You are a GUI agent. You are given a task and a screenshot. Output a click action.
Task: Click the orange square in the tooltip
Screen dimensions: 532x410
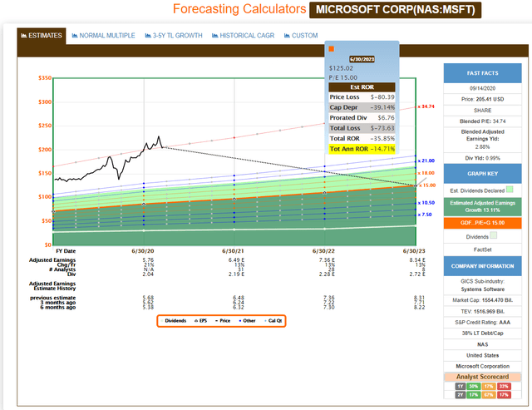(332, 50)
